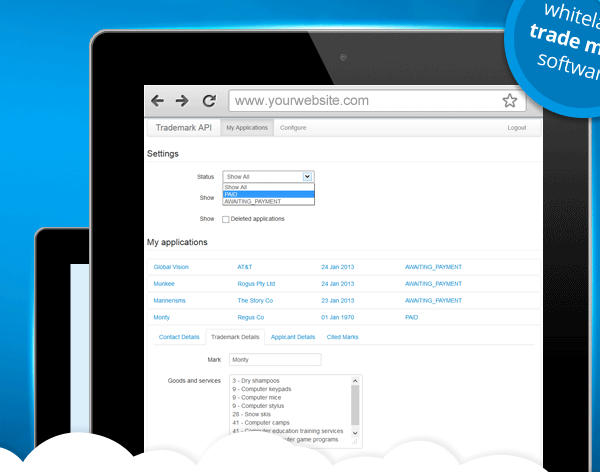Select 9 - Computer keypads in goods list
This screenshot has width=600, height=472.
pyautogui.click(x=262, y=389)
